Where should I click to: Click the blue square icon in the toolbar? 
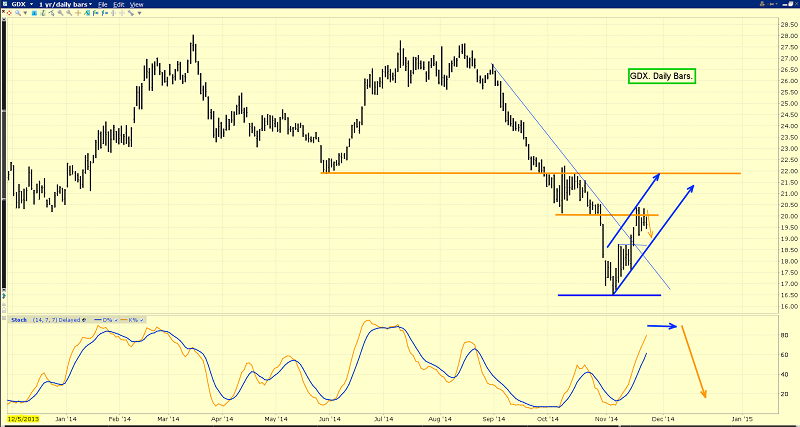(x=34, y=13)
